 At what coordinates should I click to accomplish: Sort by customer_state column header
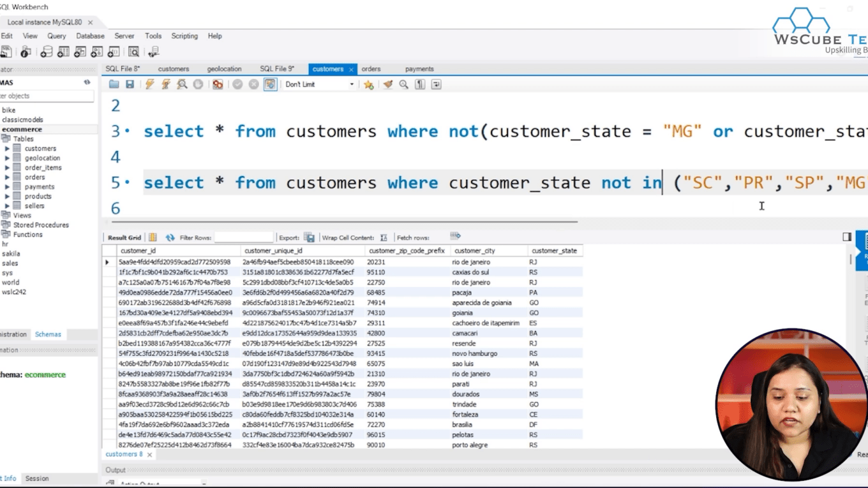555,251
